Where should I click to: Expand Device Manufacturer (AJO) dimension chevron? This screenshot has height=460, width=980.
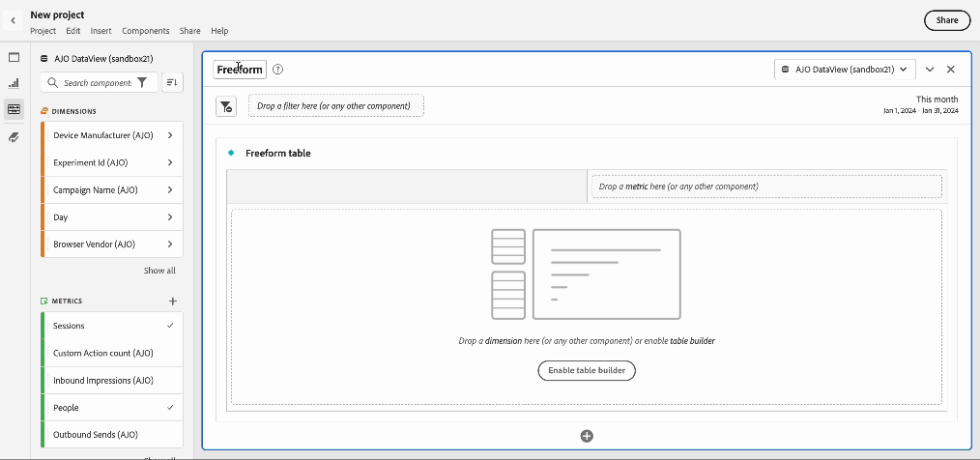pos(170,135)
